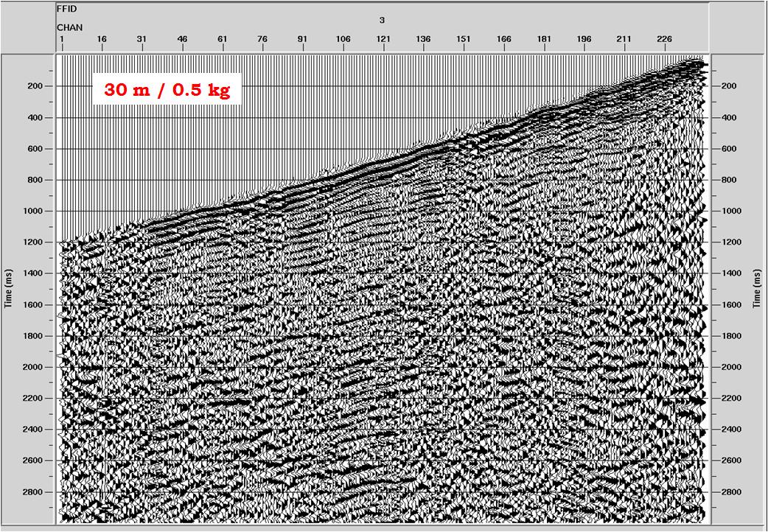Click 600 on the left time axis

pyautogui.click(x=37, y=148)
